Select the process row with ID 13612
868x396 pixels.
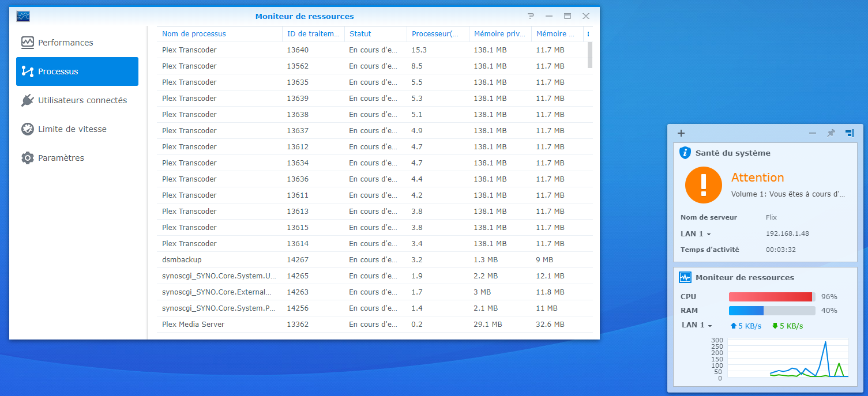[x=375, y=147]
